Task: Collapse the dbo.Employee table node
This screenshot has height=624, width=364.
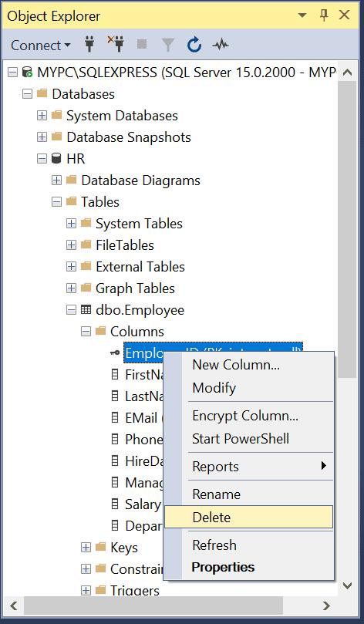Action: pyautogui.click(x=71, y=309)
